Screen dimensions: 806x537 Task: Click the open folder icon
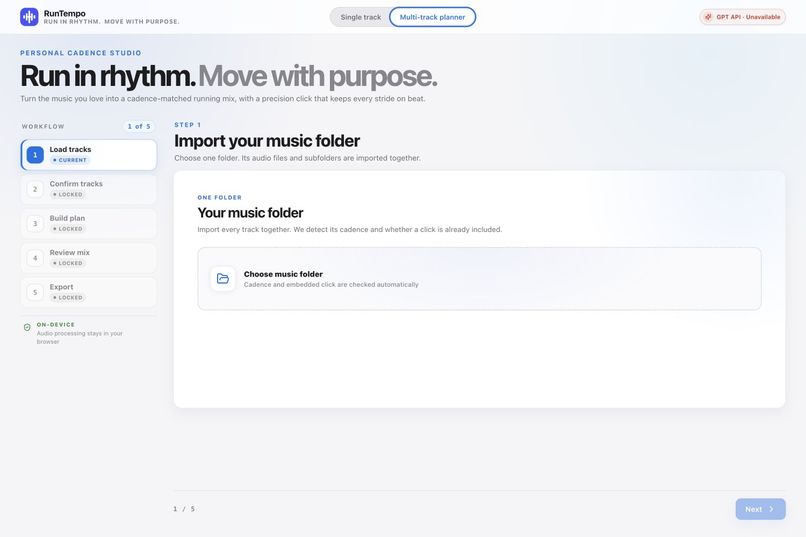223,279
